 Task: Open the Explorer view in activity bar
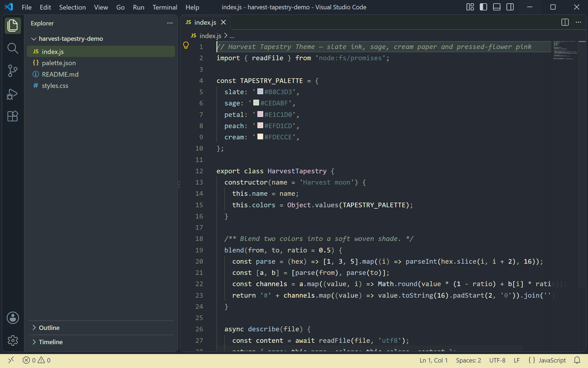(x=13, y=26)
